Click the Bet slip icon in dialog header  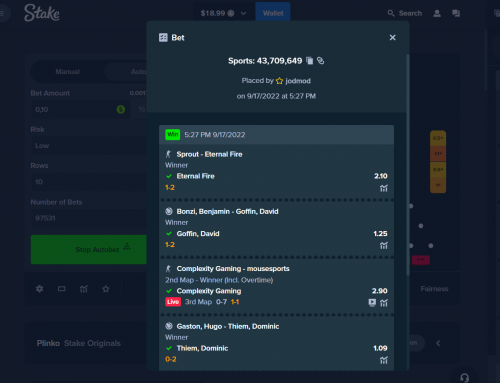click(163, 38)
